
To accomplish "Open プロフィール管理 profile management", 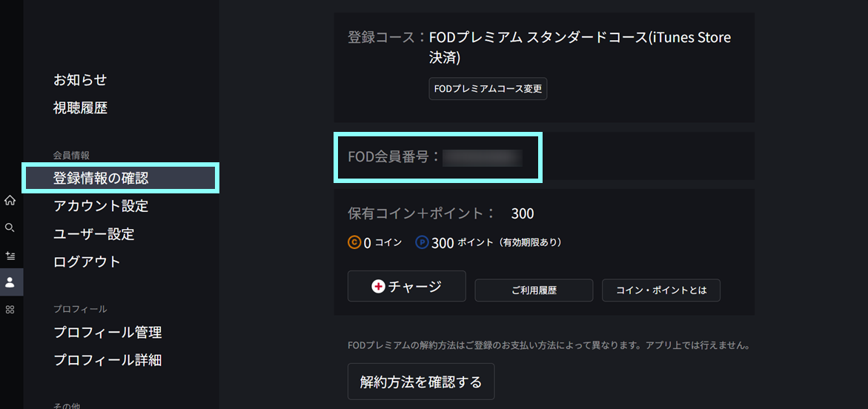I will [x=107, y=333].
